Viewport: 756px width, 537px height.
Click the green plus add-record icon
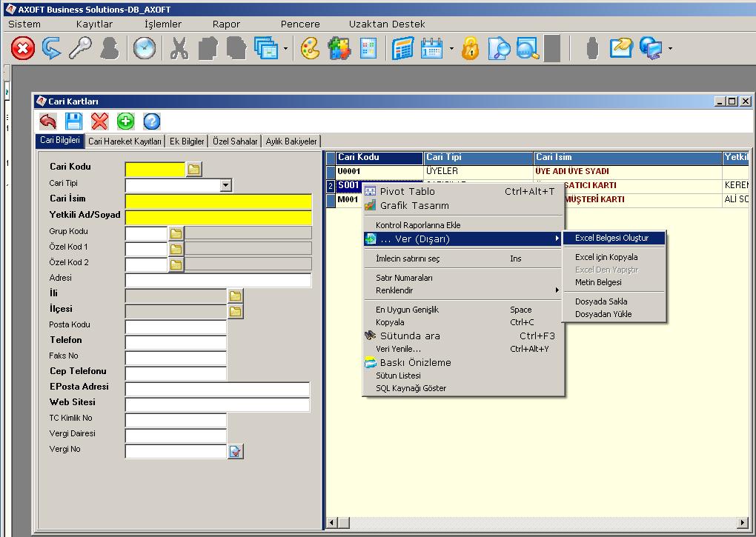125,121
